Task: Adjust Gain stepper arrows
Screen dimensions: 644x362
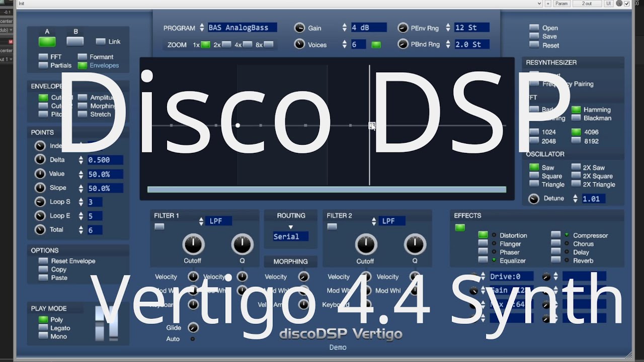Action: tap(345, 28)
